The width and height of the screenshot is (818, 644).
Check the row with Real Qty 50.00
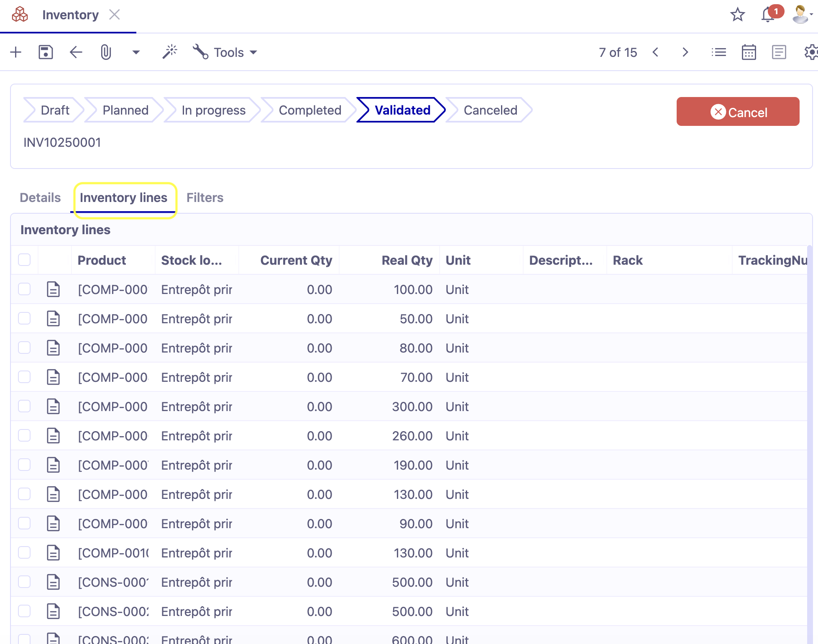pyautogui.click(x=24, y=318)
